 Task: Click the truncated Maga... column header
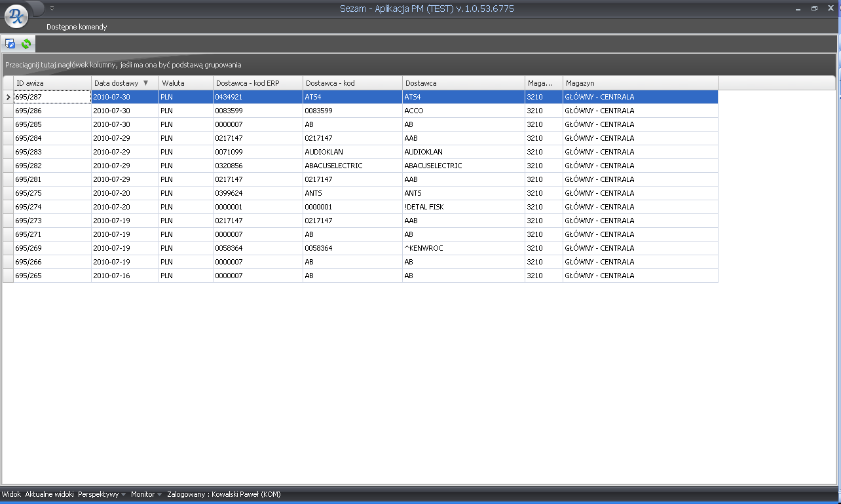click(x=544, y=83)
